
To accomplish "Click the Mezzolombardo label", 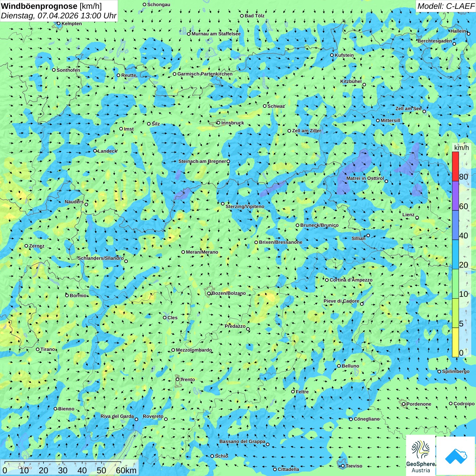I will 194,350.
